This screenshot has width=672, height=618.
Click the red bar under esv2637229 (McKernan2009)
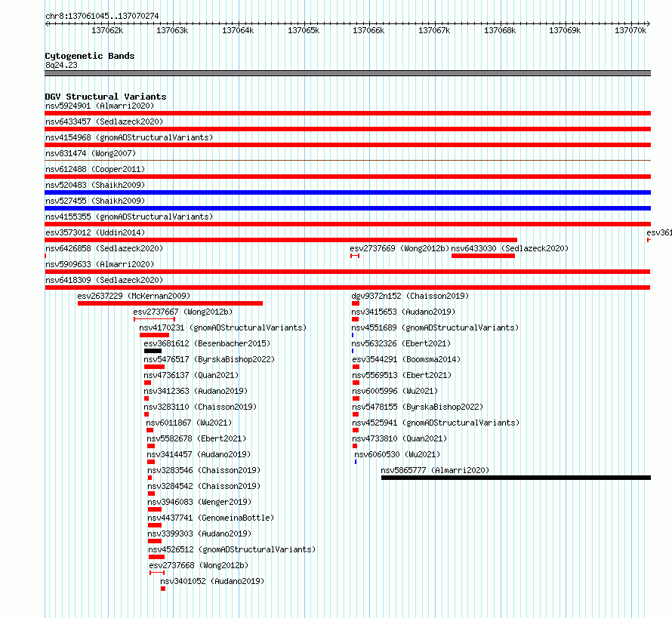click(x=170, y=303)
